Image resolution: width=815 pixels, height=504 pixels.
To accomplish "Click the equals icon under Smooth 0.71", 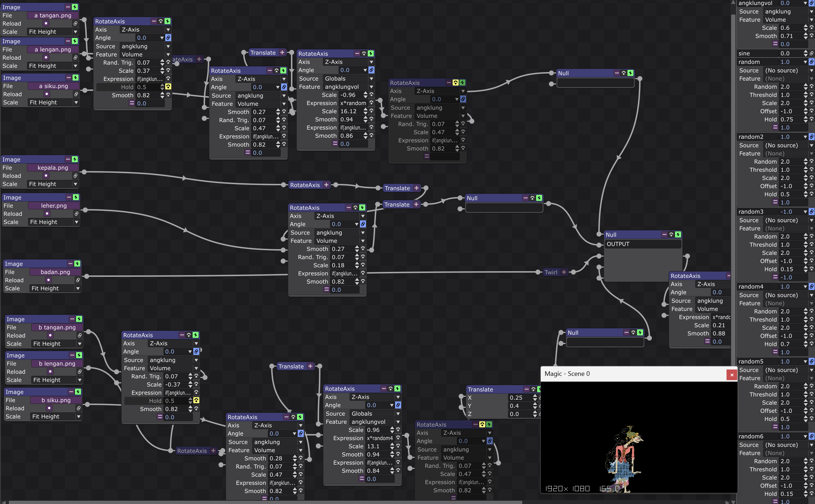I will [x=775, y=44].
